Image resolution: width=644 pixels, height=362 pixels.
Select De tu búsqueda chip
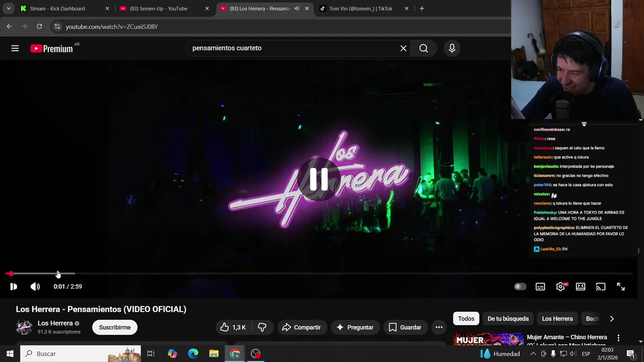[x=508, y=319]
